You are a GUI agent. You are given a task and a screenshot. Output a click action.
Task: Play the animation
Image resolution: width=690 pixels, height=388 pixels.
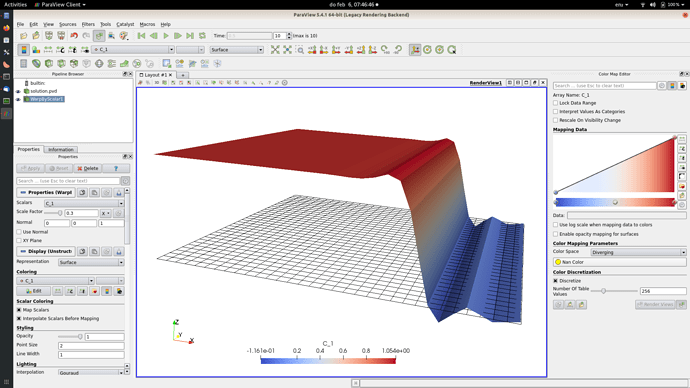[166, 36]
